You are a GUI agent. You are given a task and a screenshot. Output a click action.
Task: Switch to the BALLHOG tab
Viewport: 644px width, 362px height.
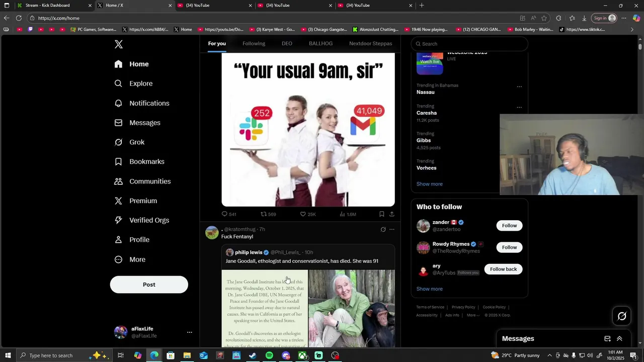[x=320, y=44]
